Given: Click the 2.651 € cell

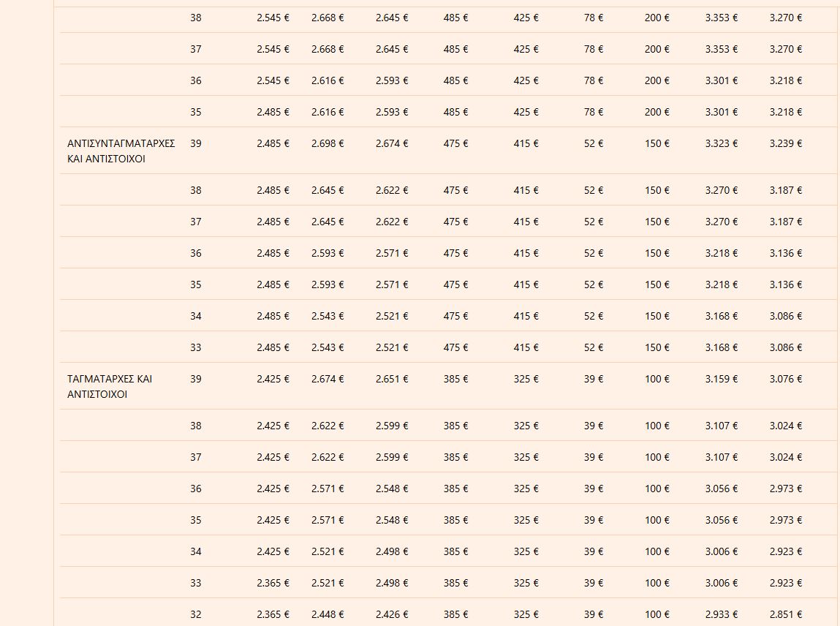Looking at the screenshot, I should point(391,380).
